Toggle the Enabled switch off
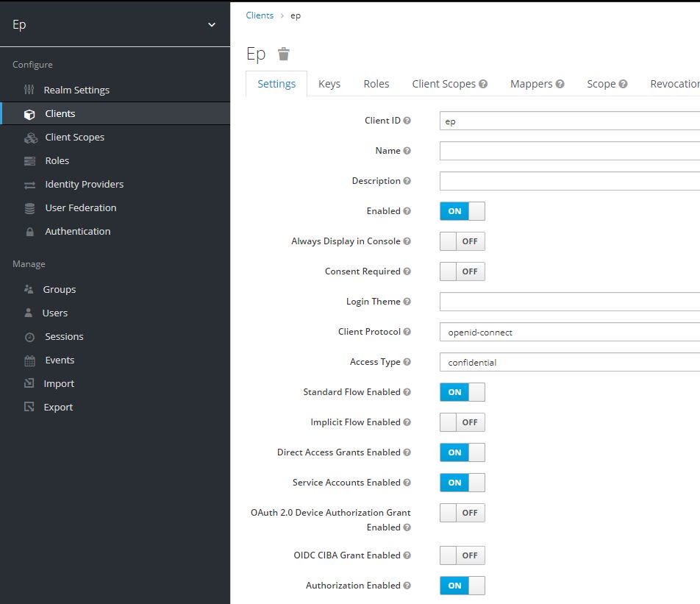The width and height of the screenshot is (700, 604). click(x=462, y=211)
